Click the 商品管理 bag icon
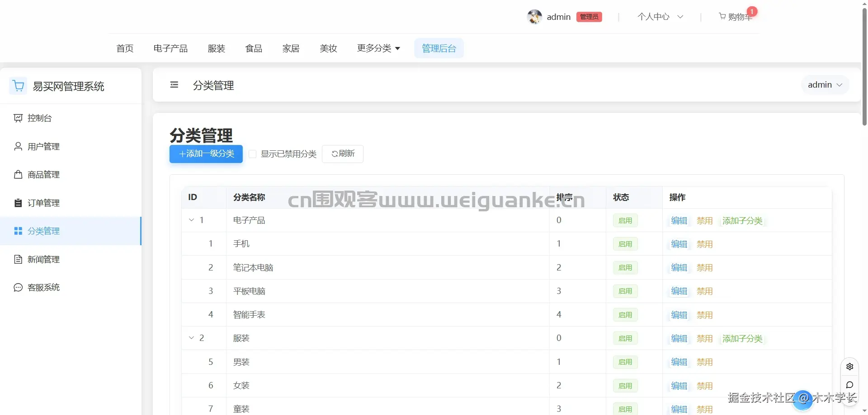 [18, 174]
